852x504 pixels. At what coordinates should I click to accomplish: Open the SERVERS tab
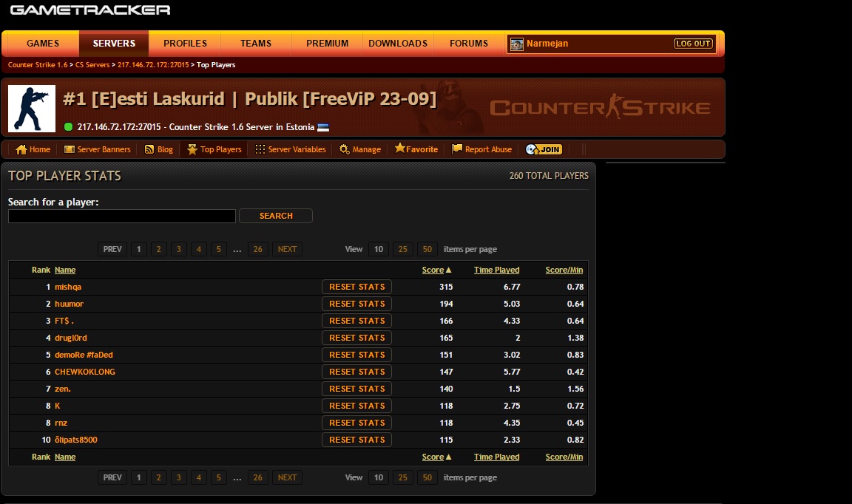[x=114, y=44]
